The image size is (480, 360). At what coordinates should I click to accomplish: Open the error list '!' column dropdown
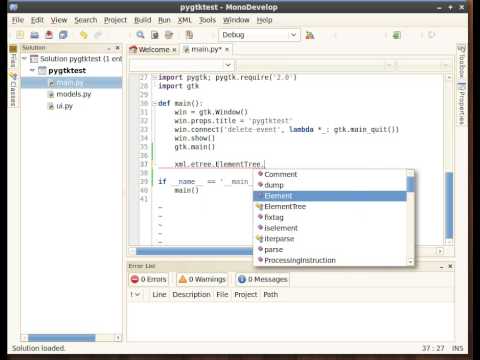point(135,295)
